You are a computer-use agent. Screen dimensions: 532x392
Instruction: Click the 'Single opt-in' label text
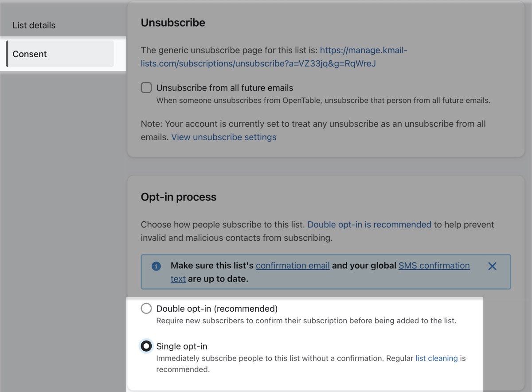(182, 346)
